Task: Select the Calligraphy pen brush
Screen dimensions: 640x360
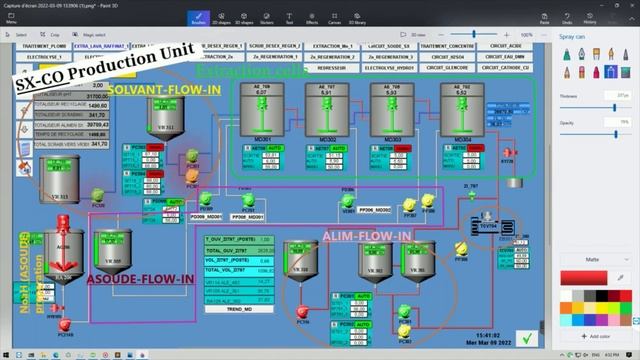Action: pyautogui.click(x=582, y=54)
